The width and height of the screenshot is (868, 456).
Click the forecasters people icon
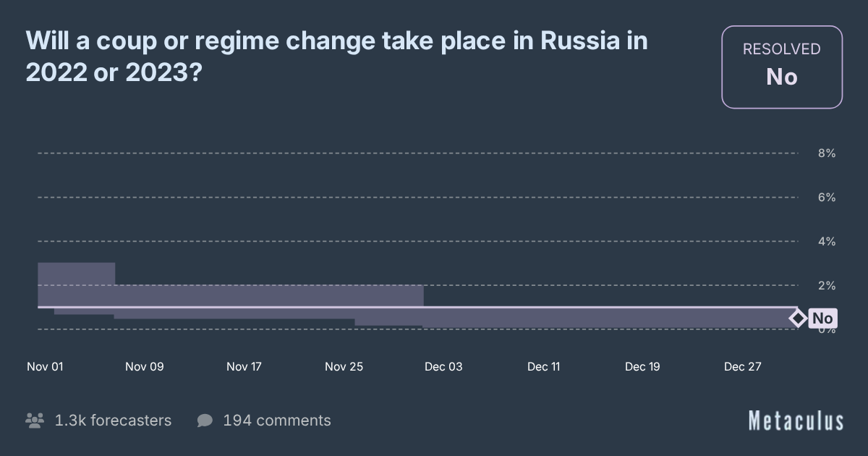tap(35, 421)
